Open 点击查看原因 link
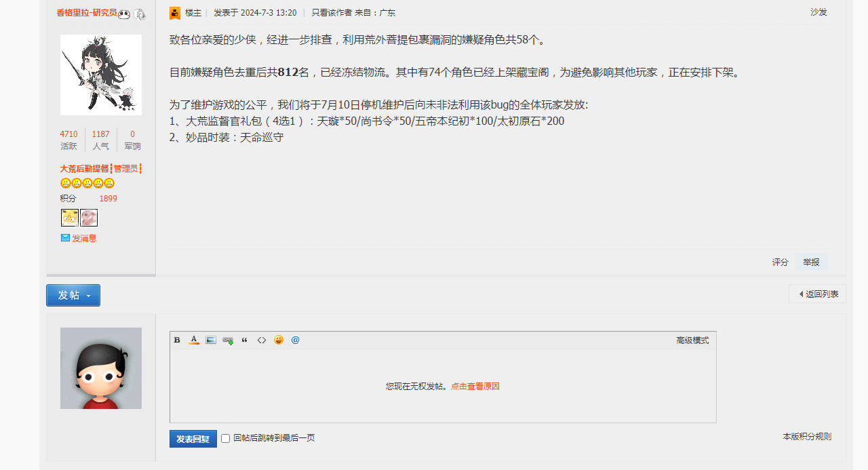This screenshot has width=868, height=470. 475,387
